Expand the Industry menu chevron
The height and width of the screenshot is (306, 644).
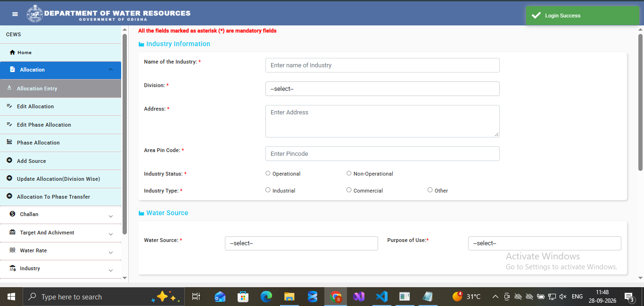tap(111, 270)
